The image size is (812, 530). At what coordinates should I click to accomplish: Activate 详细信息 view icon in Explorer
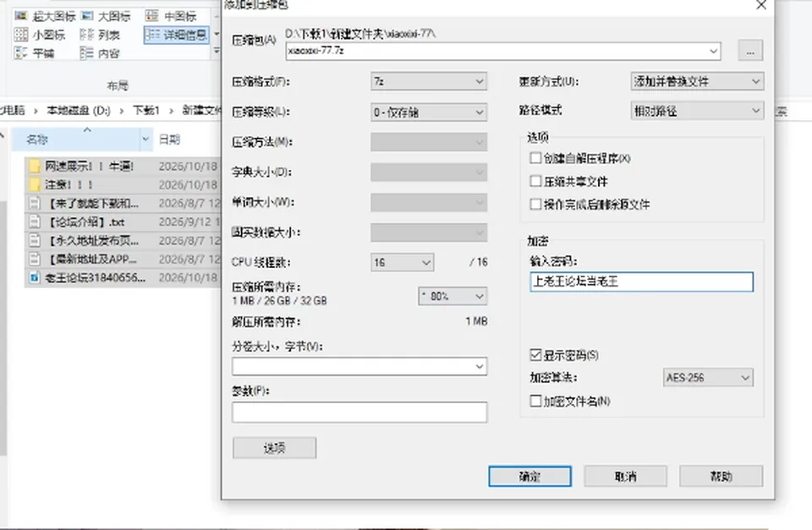(x=153, y=35)
